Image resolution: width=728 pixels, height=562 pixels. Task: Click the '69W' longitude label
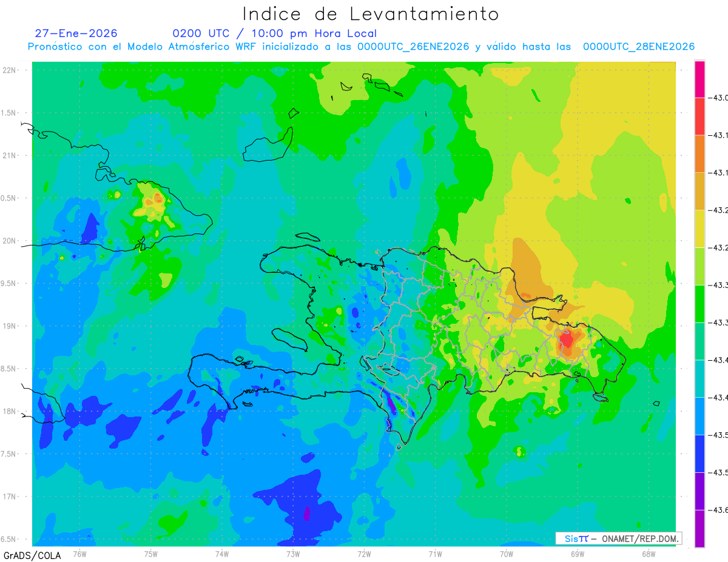578,554
